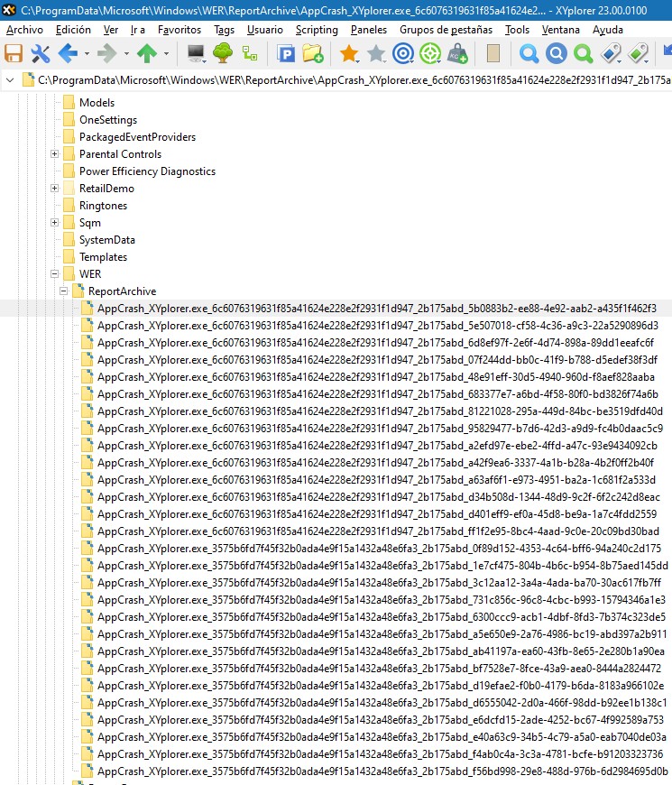The image size is (672, 785).
Task: Collapse the WER folder node
Action: point(54,274)
